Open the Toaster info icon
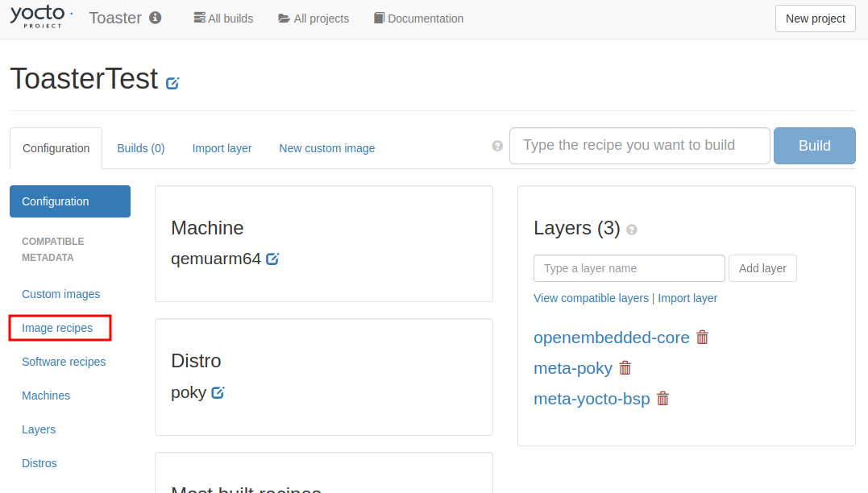This screenshot has width=868, height=493. point(156,18)
